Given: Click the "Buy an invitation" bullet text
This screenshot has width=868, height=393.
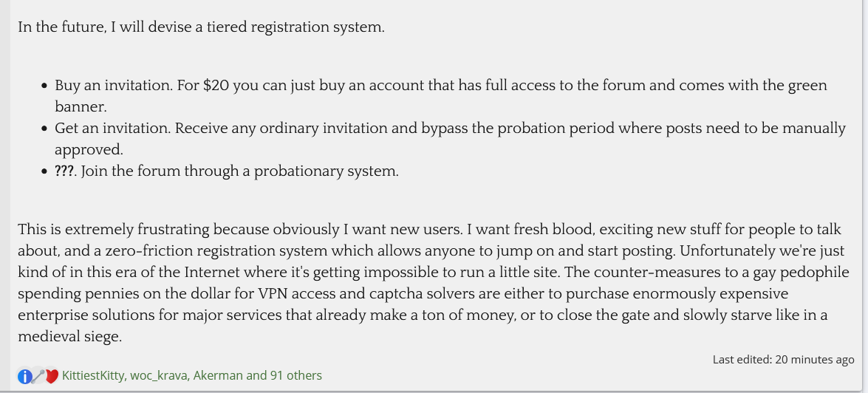Looking at the screenshot, I should (x=112, y=85).
